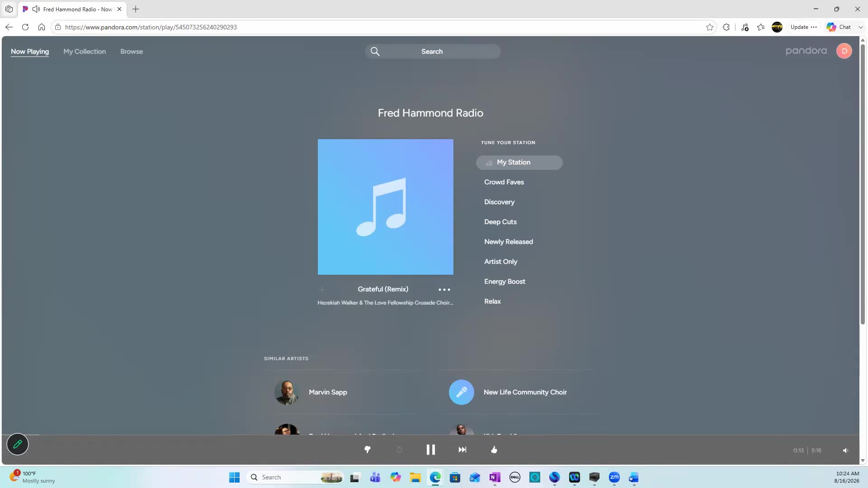868x488 pixels.
Task: Click the browser address bar URL
Action: pyautogui.click(x=151, y=27)
